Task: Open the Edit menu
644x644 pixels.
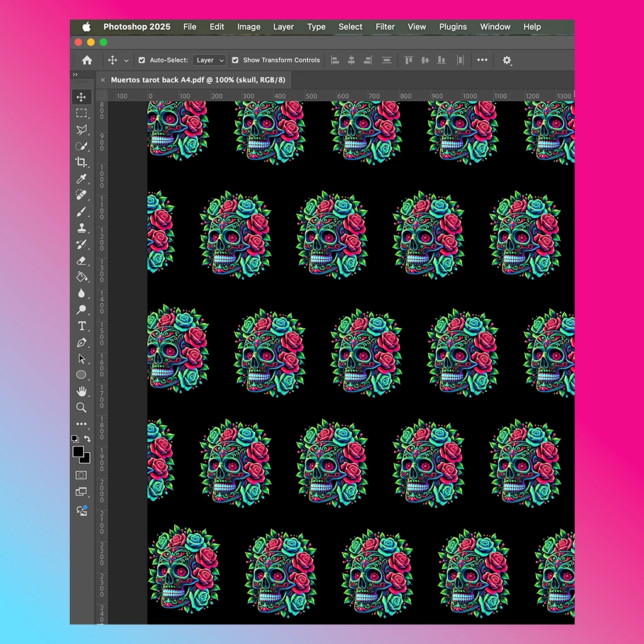Action: point(217,26)
